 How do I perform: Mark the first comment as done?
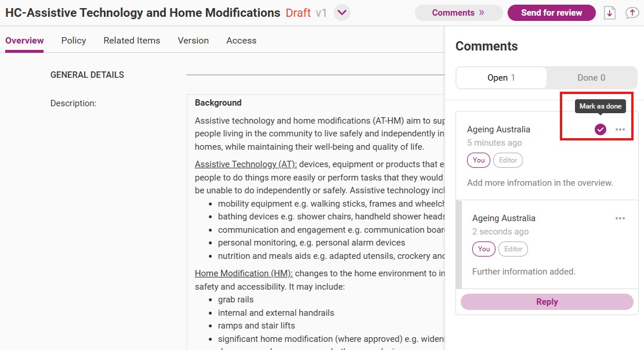(x=600, y=129)
